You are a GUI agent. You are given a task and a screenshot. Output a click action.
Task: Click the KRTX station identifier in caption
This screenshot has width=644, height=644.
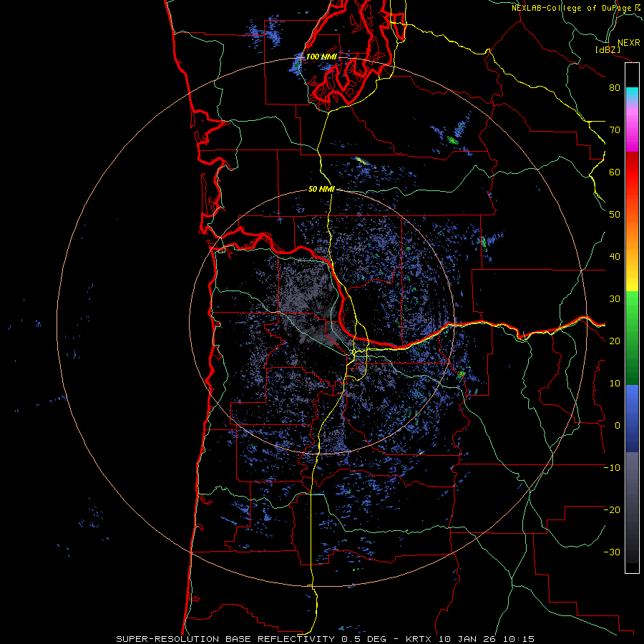click(419, 639)
